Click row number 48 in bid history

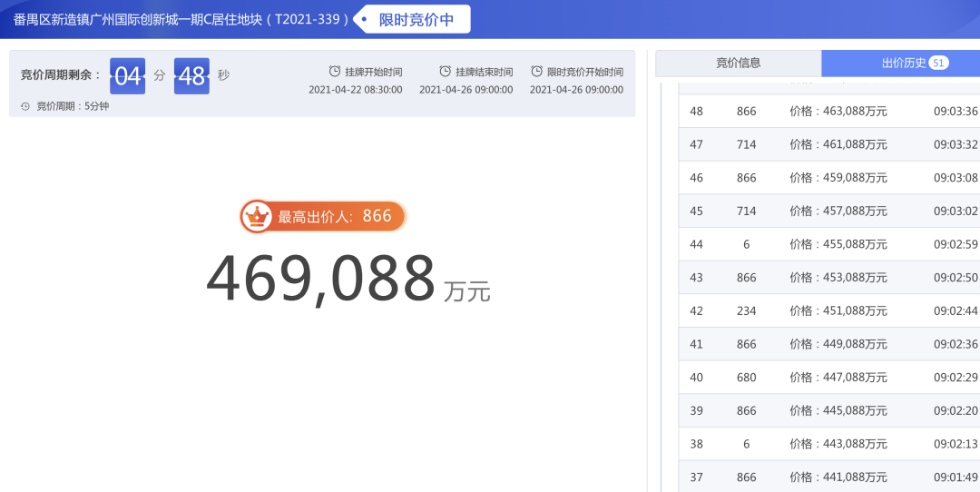coord(696,112)
